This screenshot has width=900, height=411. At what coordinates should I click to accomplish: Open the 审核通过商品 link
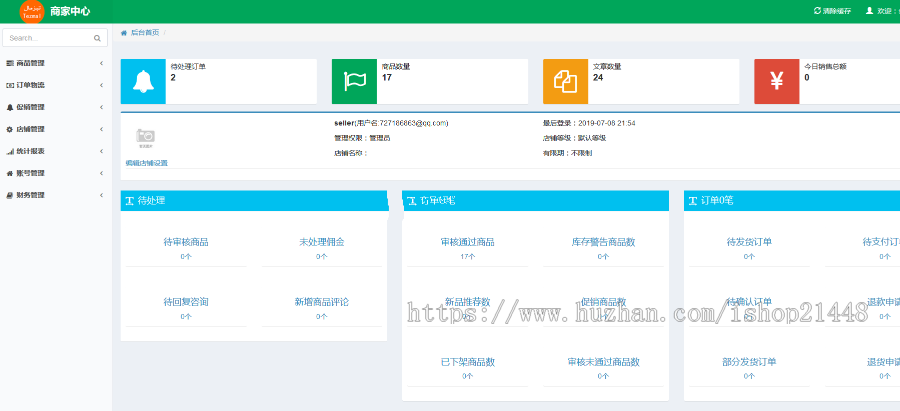click(467, 242)
